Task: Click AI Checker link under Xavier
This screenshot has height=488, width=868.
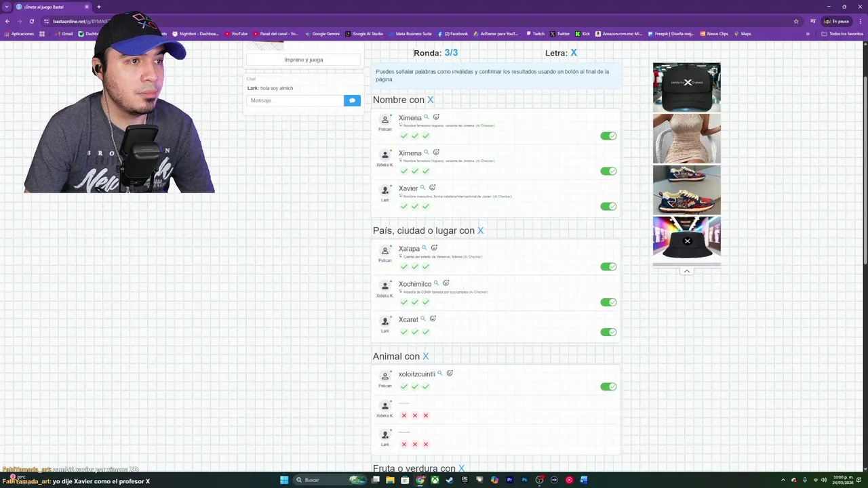Action: pos(502,197)
